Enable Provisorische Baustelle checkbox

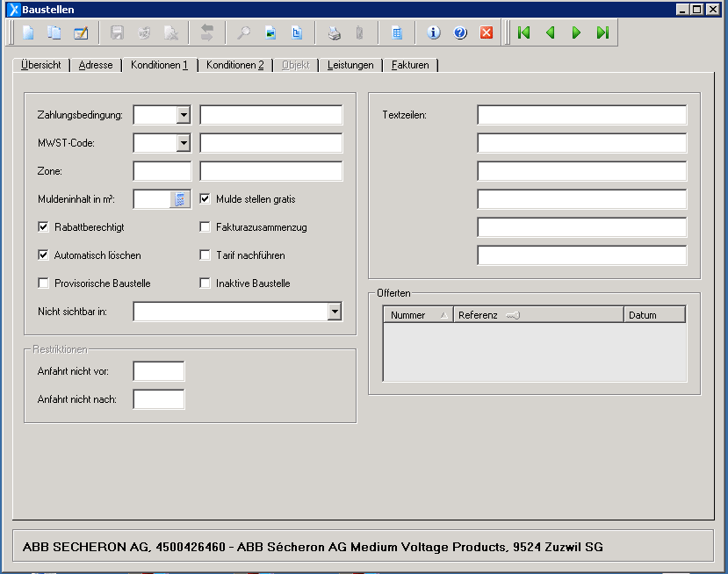[x=43, y=283]
